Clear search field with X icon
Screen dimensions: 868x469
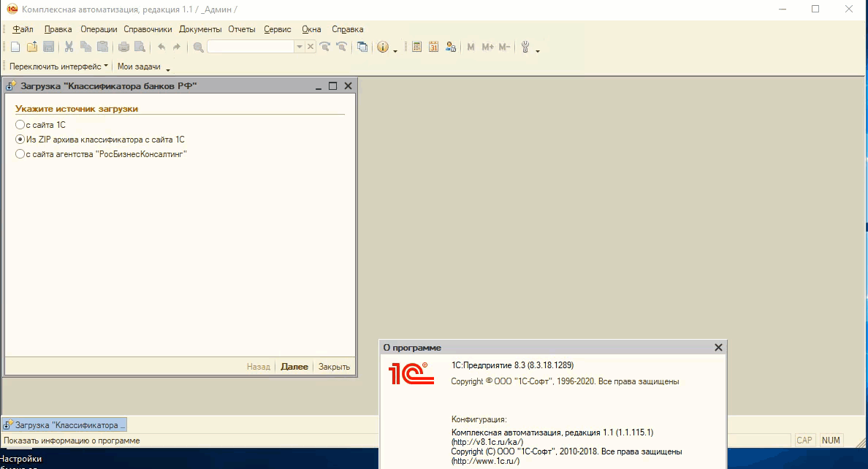click(x=311, y=47)
